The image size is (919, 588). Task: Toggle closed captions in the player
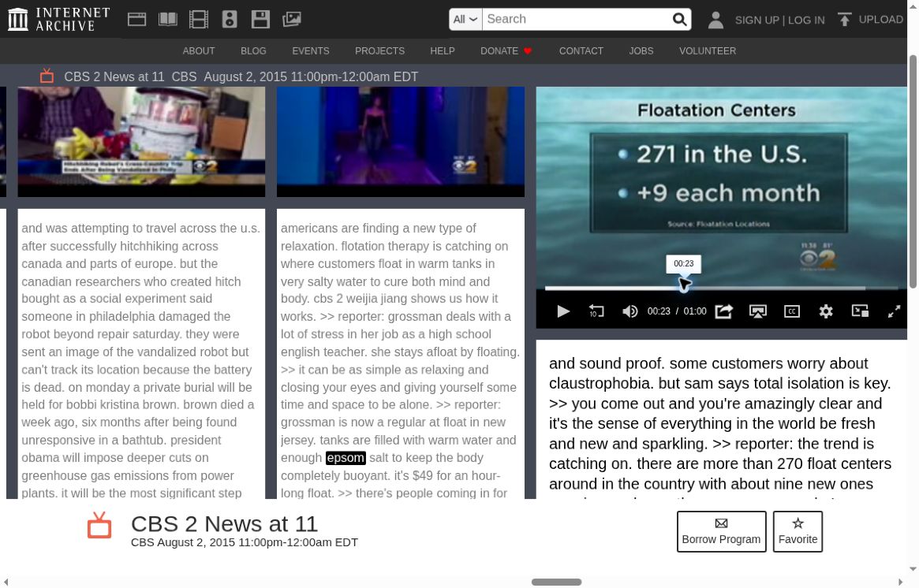tap(792, 311)
